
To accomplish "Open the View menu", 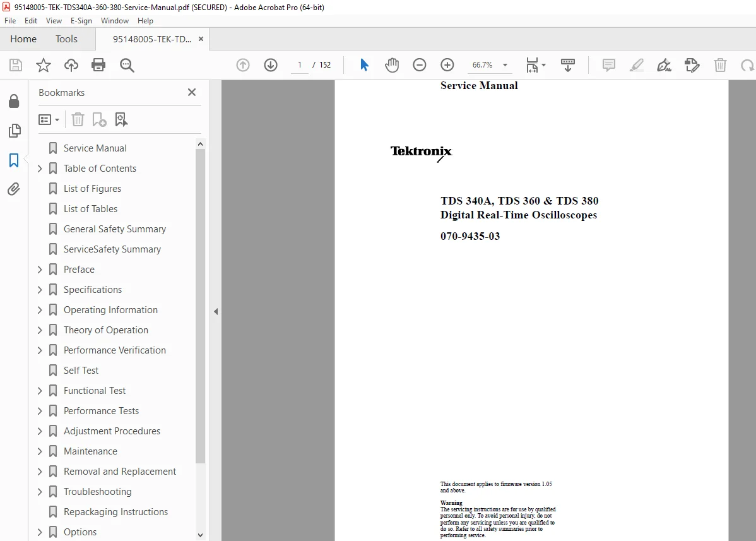I will click(x=54, y=21).
